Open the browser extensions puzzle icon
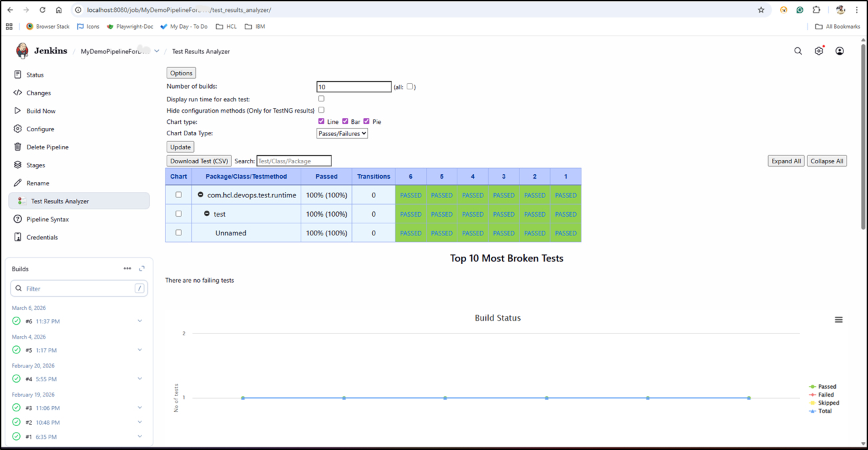Image resolution: width=868 pixels, height=450 pixels. [816, 10]
